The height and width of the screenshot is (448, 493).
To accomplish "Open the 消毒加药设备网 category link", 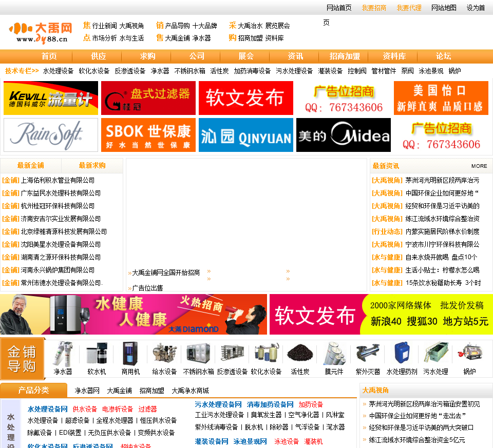I will click(270, 404).
